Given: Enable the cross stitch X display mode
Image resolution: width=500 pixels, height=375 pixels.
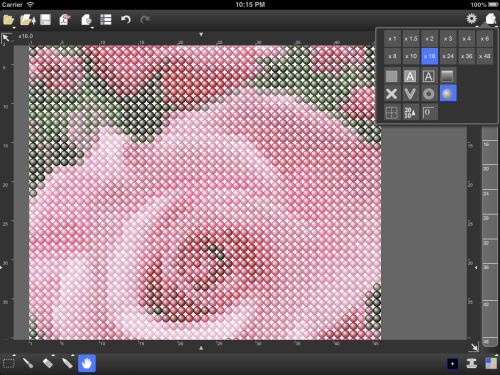Looking at the screenshot, I should (392, 94).
